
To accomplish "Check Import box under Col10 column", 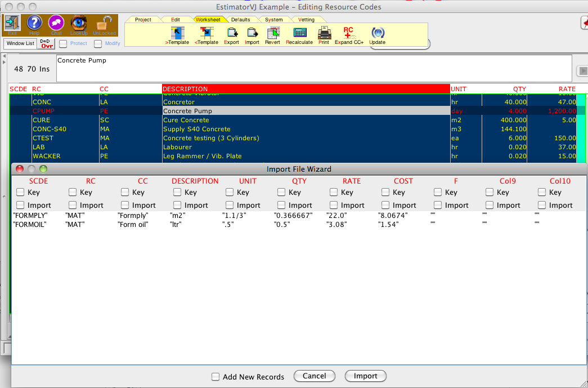I will click(541, 205).
